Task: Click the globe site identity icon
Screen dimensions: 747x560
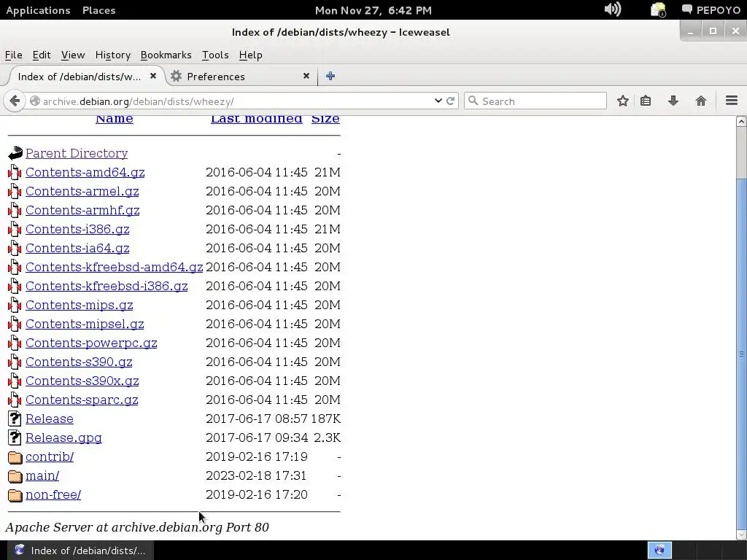Action: point(35,101)
